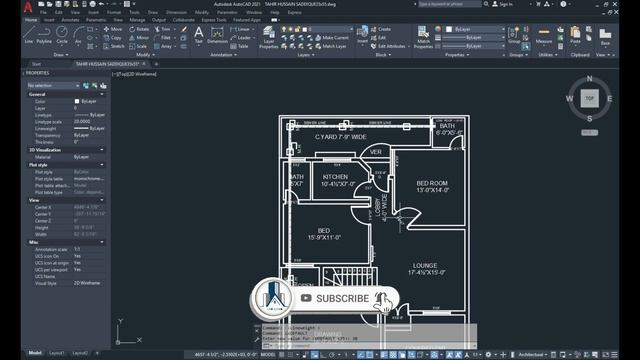Screen dimensions: 640x360
Task: Click the Paste icon
Action: (575, 35)
